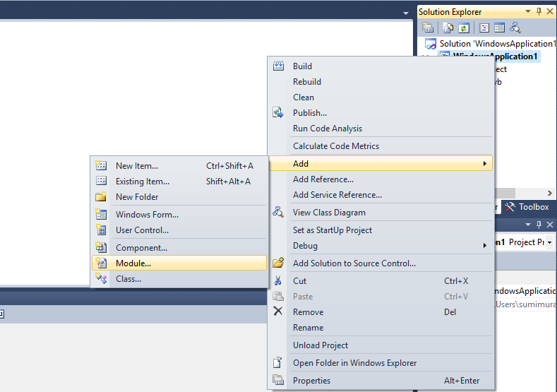The width and height of the screenshot is (557, 392).
Task: Choose New Item... in Add submenu
Action: click(x=179, y=165)
